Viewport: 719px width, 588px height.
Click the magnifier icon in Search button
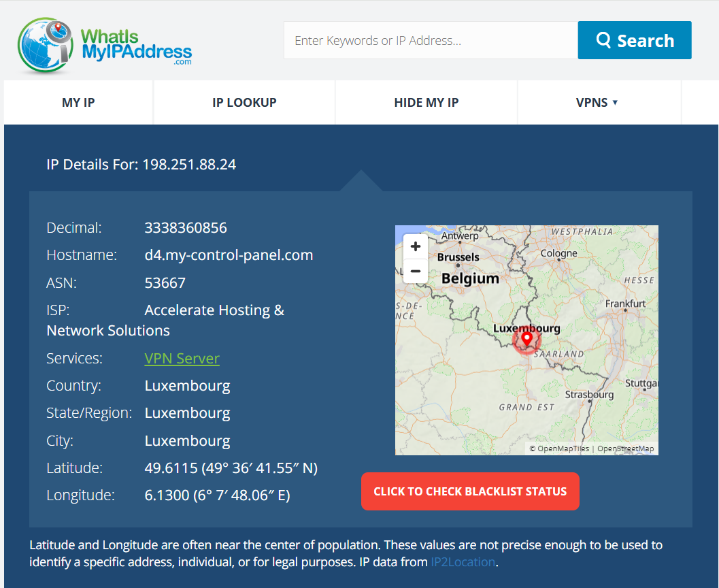click(x=603, y=40)
